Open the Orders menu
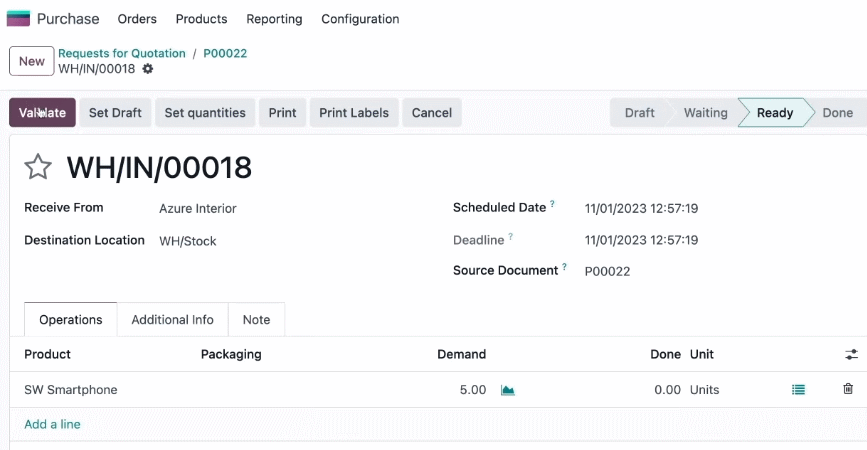This screenshot has height=450, width=867. (137, 19)
